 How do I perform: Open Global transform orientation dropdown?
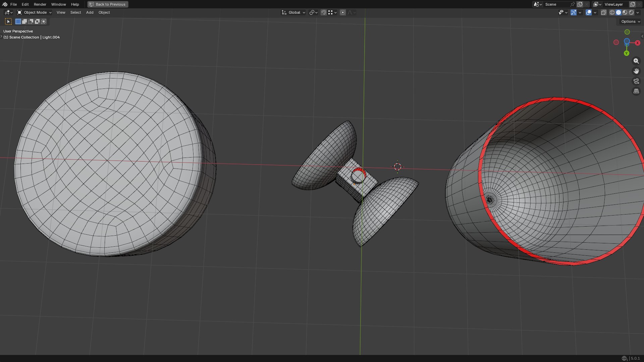(293, 12)
